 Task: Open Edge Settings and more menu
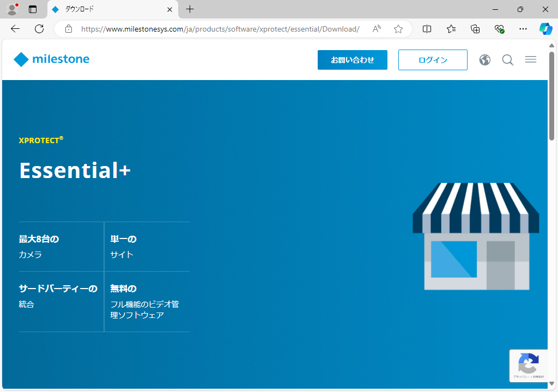point(523,29)
